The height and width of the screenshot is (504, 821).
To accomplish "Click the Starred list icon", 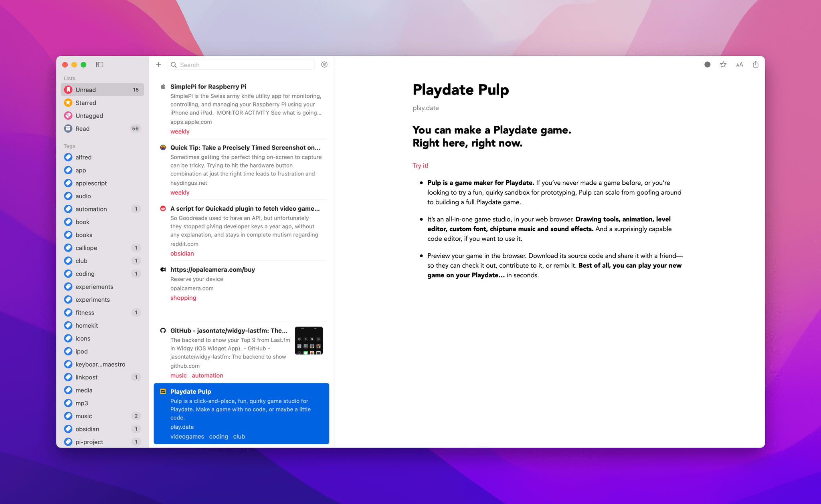I will click(68, 102).
